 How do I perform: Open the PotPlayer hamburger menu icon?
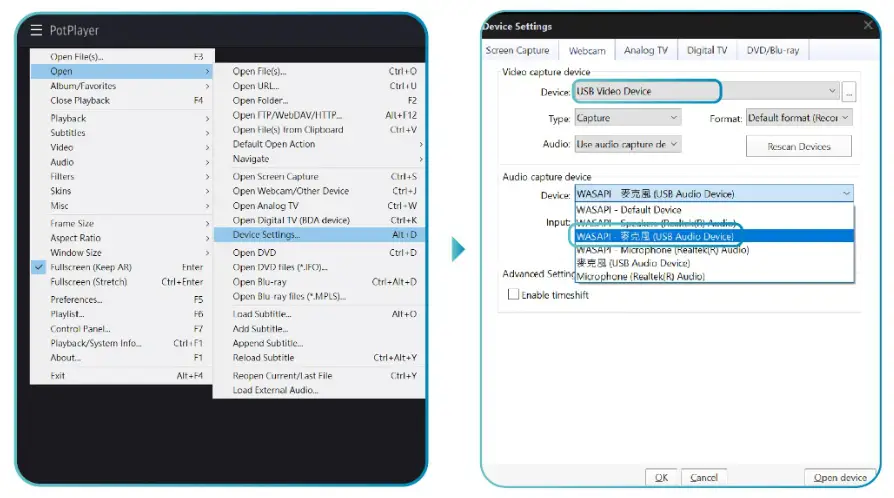(36, 30)
